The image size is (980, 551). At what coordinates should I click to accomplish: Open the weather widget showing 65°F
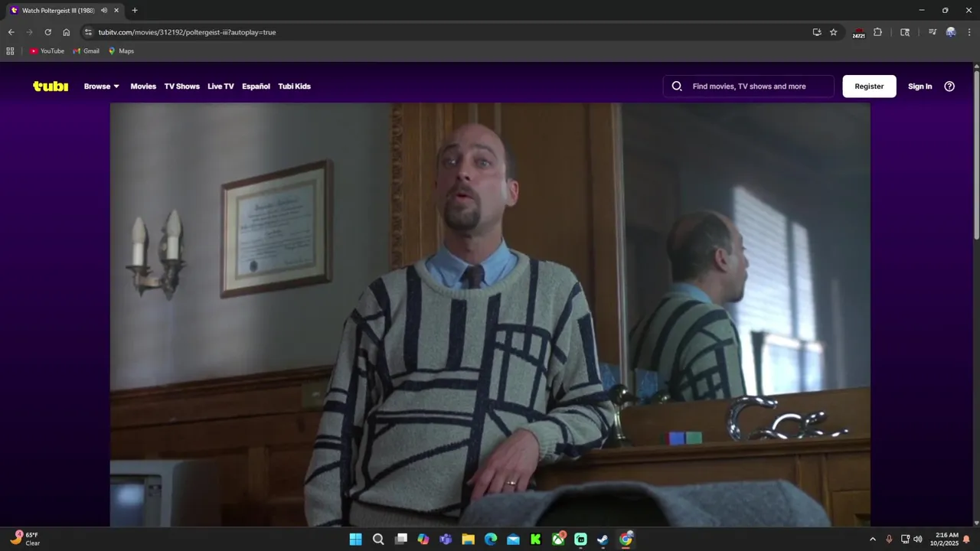(x=24, y=539)
